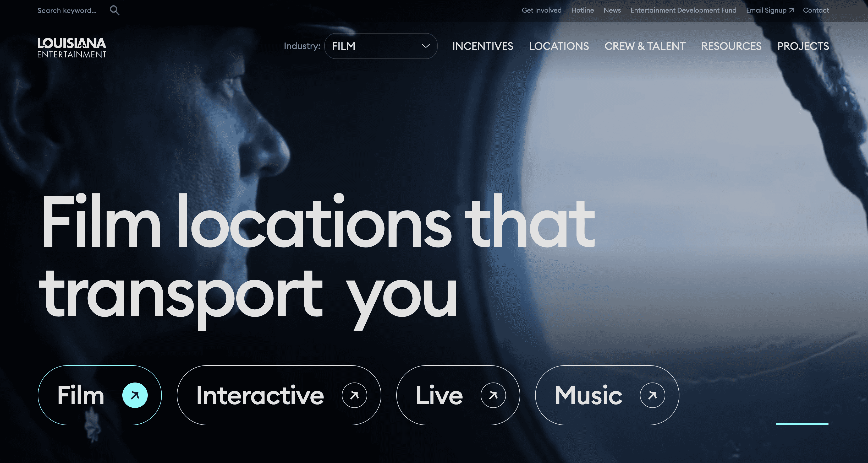Open the Hotline link
This screenshot has width=868, height=463.
coord(582,10)
